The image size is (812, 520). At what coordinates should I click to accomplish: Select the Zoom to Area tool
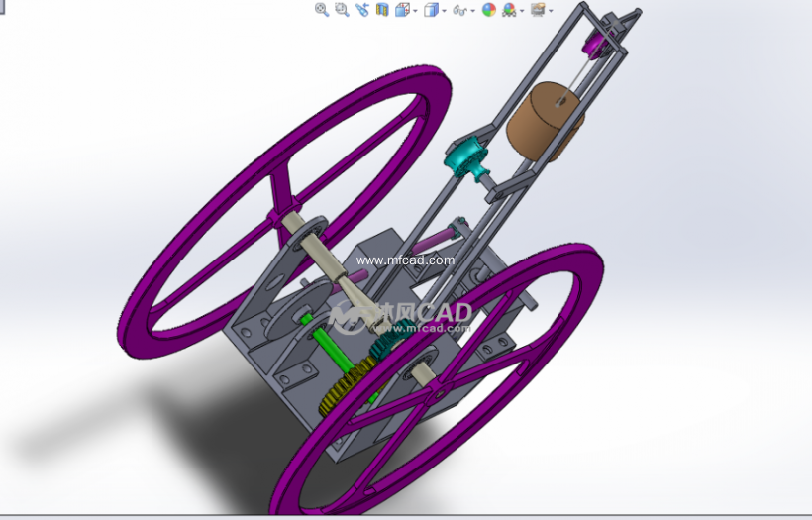[342, 9]
